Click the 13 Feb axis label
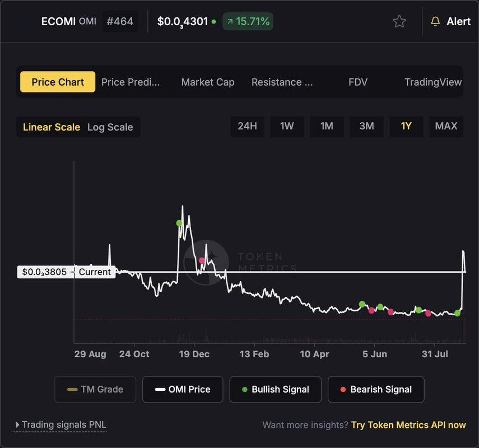The height and width of the screenshot is (448, 479). click(x=254, y=354)
